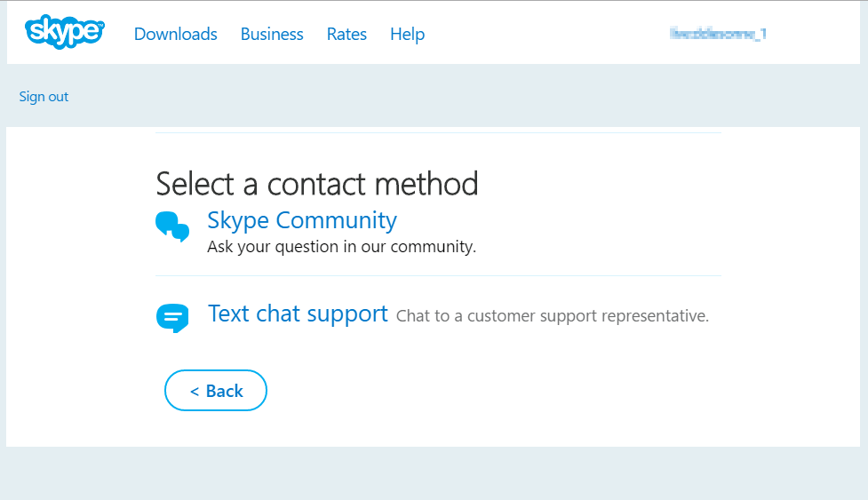Viewport: 868px width, 500px height.
Task: Open the Business navigation item
Action: 272,35
